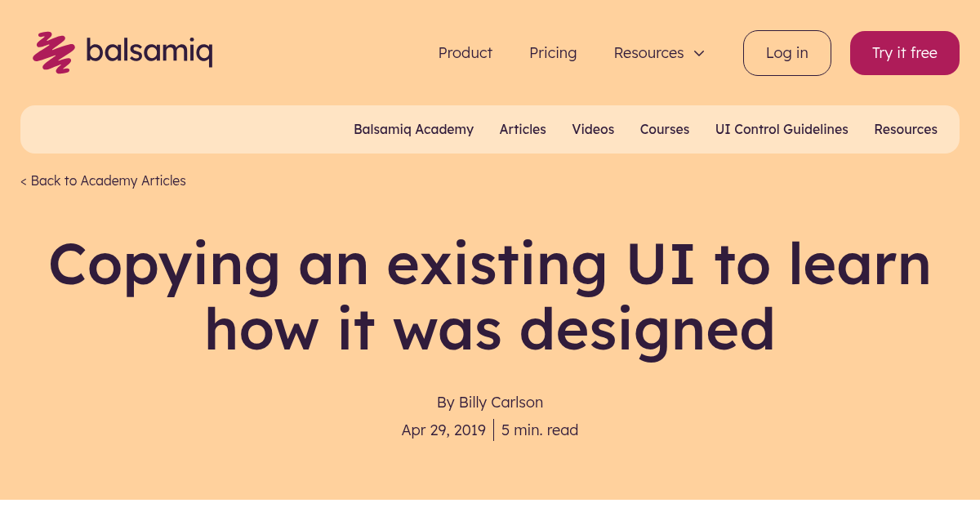The height and width of the screenshot is (512, 980).
Task: Go to Balsamiq Academy
Action: 413,129
